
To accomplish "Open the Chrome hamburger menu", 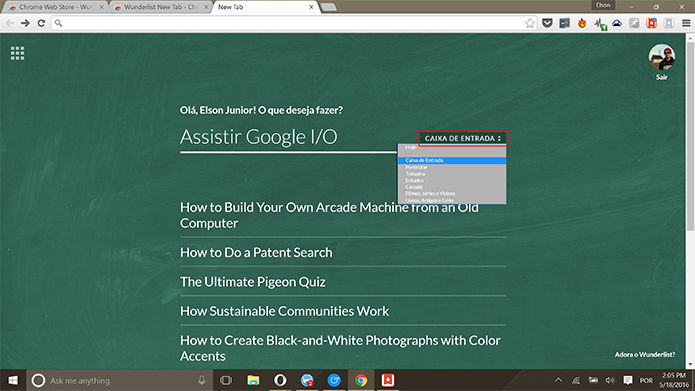I will [686, 23].
